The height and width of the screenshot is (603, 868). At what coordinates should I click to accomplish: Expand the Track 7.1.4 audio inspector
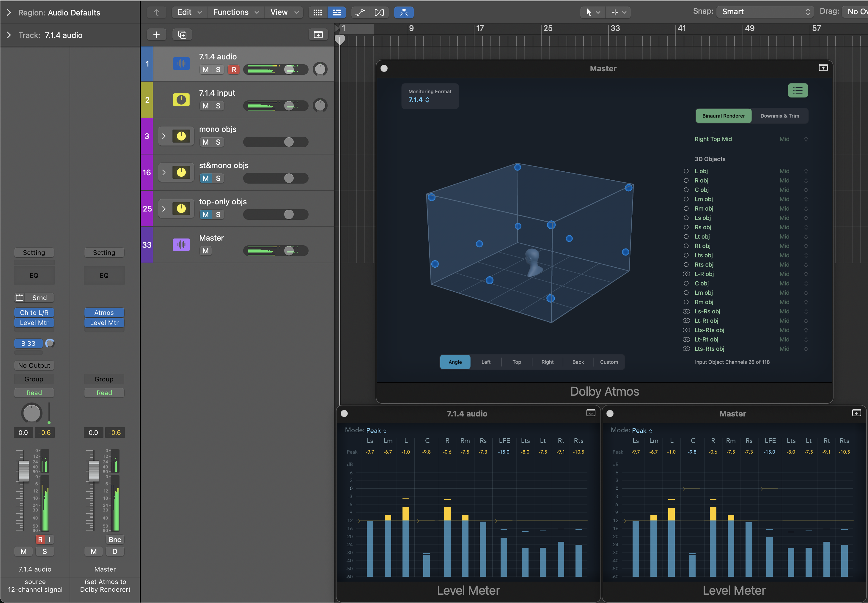pos(9,35)
